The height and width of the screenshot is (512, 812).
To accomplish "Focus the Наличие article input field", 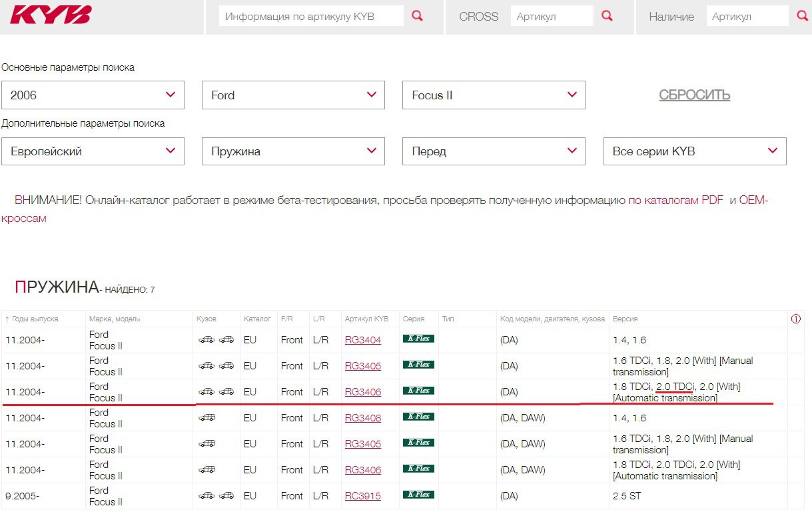I will (747, 16).
